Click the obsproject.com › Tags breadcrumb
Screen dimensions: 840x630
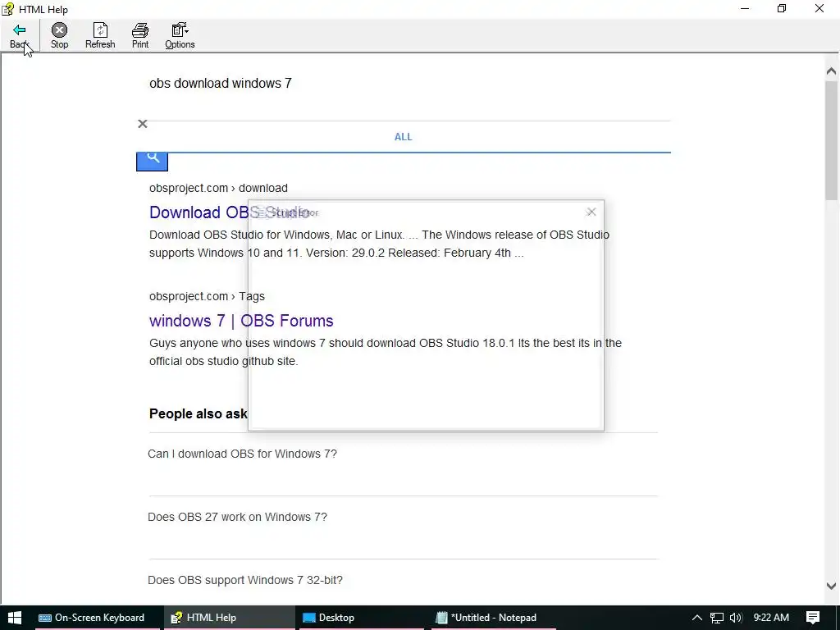(x=207, y=296)
